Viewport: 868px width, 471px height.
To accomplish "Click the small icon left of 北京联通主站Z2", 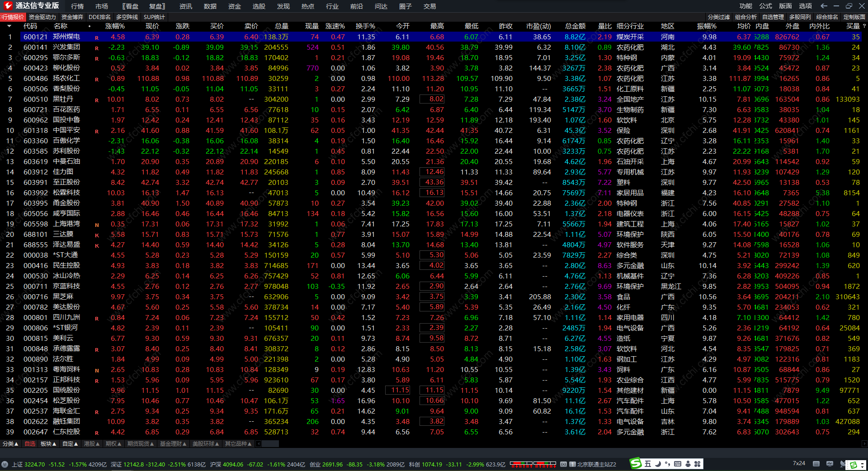I will point(563,464).
